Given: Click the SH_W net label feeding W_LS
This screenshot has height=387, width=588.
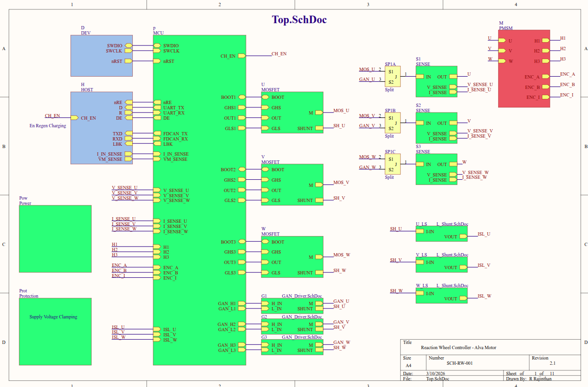Looking at the screenshot, I should pyautogui.click(x=396, y=290).
